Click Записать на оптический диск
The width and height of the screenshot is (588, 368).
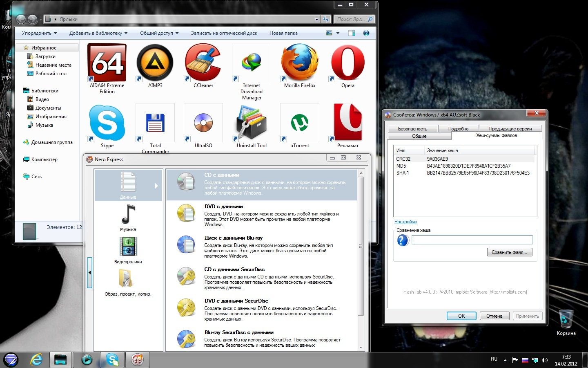(x=224, y=33)
